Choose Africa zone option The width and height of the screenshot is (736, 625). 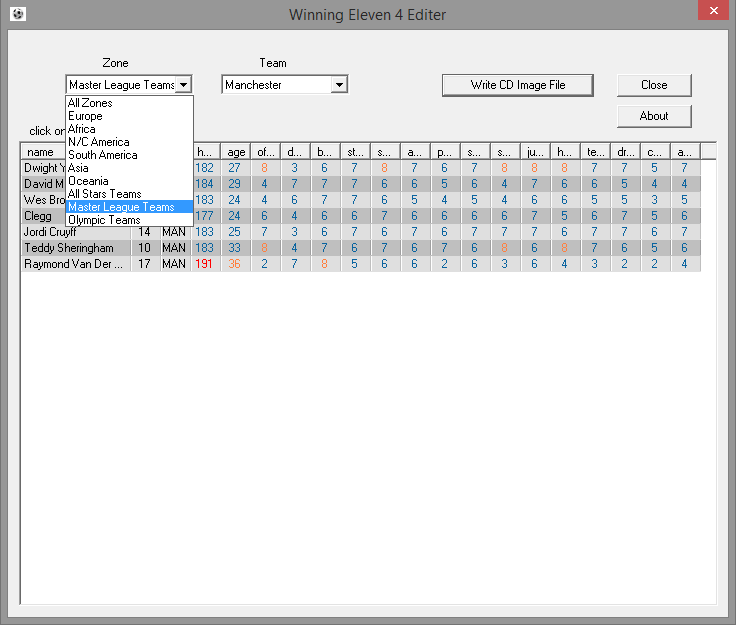click(x=130, y=129)
